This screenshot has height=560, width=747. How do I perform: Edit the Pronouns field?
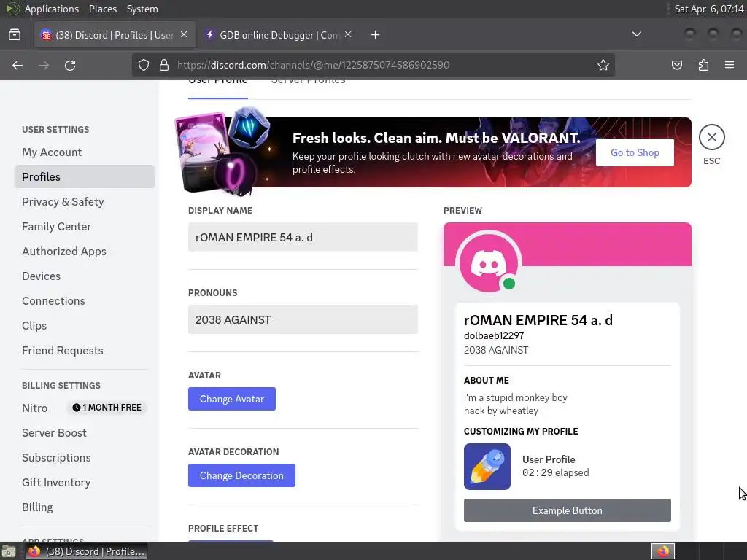[303, 319]
